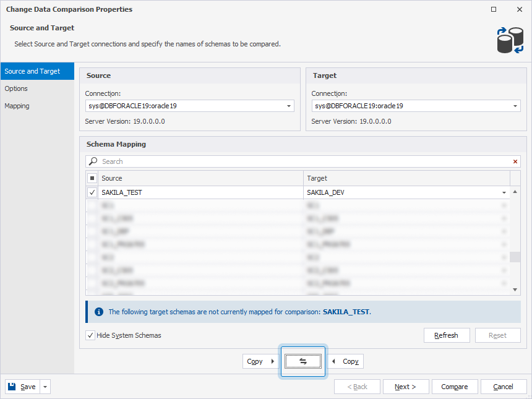Click the schema list scrollbar thumb

(x=515, y=257)
